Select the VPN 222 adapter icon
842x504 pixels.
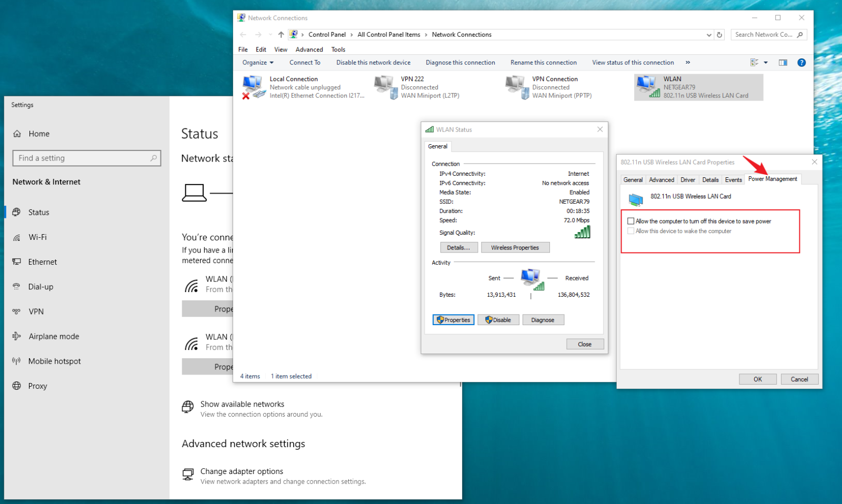click(x=384, y=86)
